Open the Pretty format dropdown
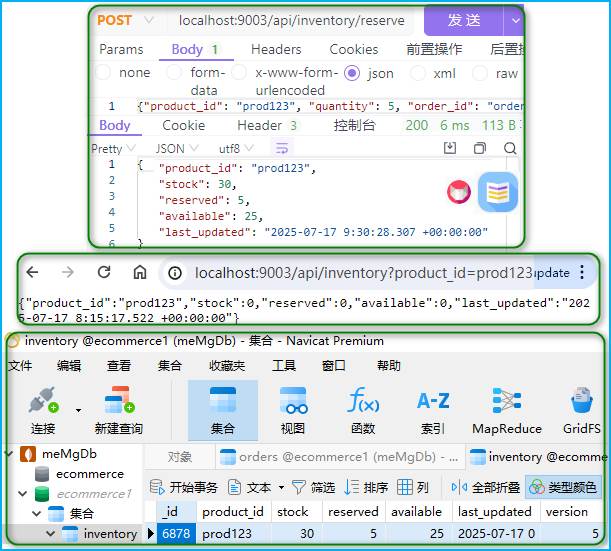The image size is (611, 551). pyautogui.click(x=113, y=148)
